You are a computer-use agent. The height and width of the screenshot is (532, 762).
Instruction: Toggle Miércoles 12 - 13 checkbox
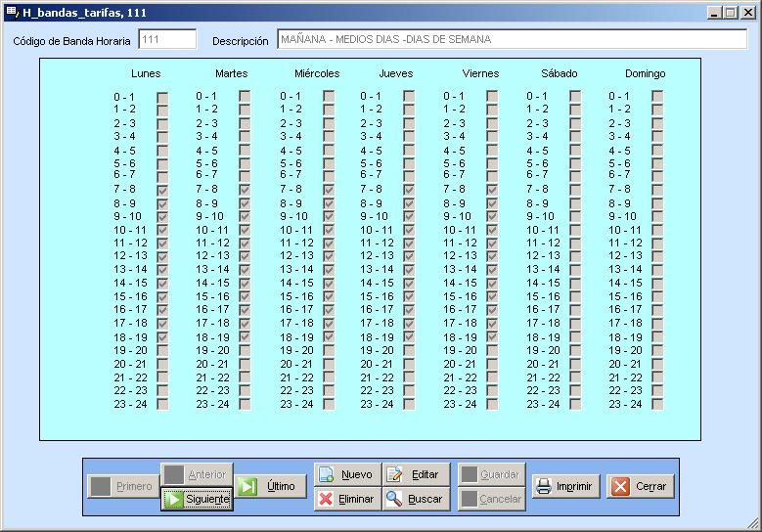coord(329,255)
